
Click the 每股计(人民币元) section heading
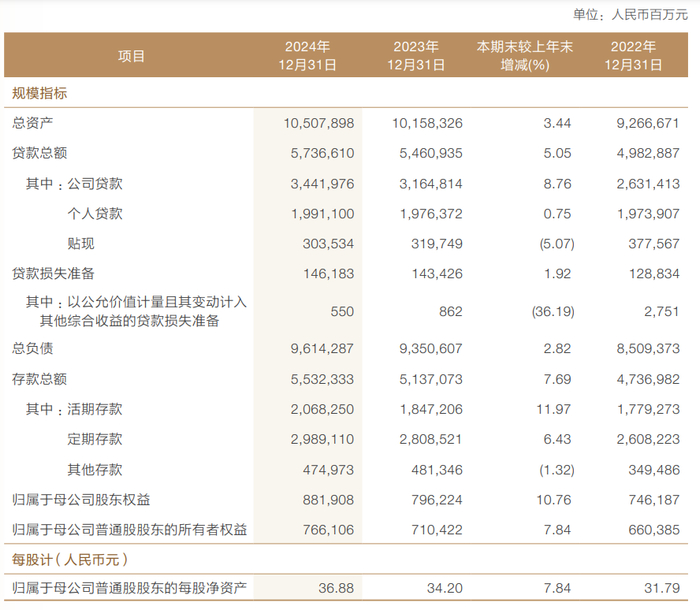point(70,559)
